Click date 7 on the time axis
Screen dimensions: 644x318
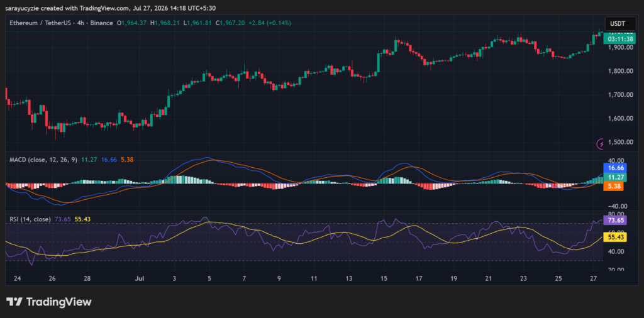tap(245, 278)
